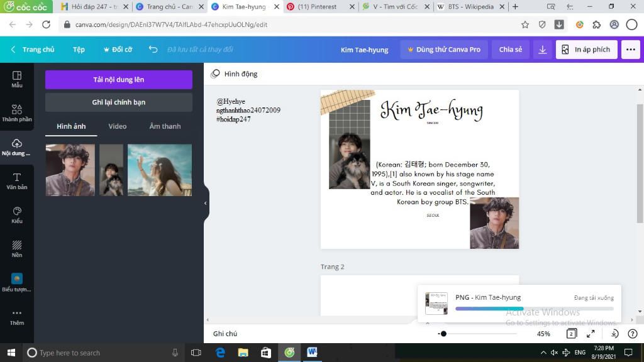
Task: Open the Nền background panel
Action: tap(17, 249)
